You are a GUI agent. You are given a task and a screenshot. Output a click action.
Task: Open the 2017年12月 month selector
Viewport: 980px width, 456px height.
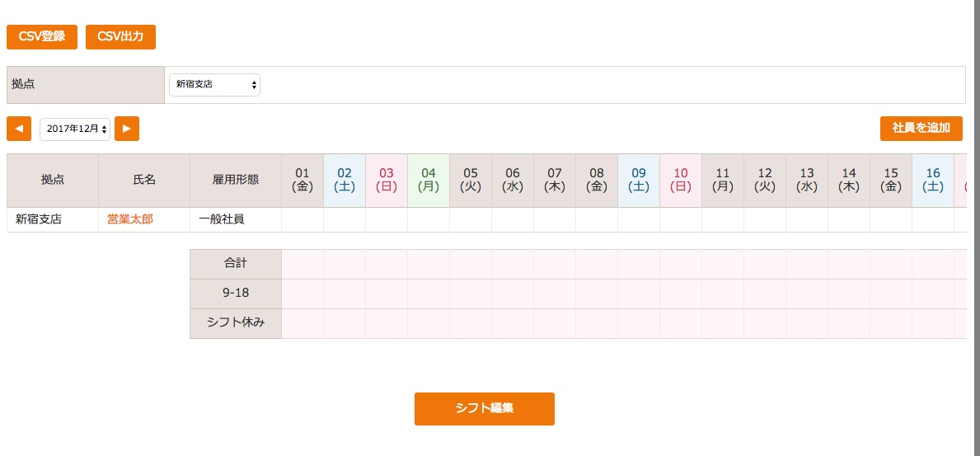(x=75, y=129)
